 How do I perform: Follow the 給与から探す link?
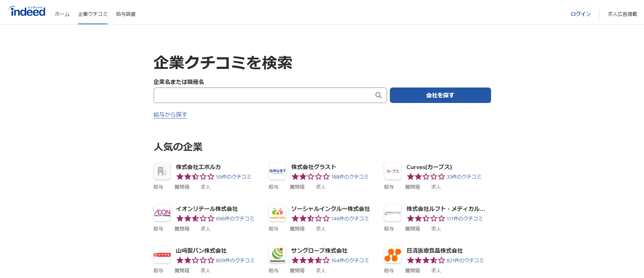(170, 115)
